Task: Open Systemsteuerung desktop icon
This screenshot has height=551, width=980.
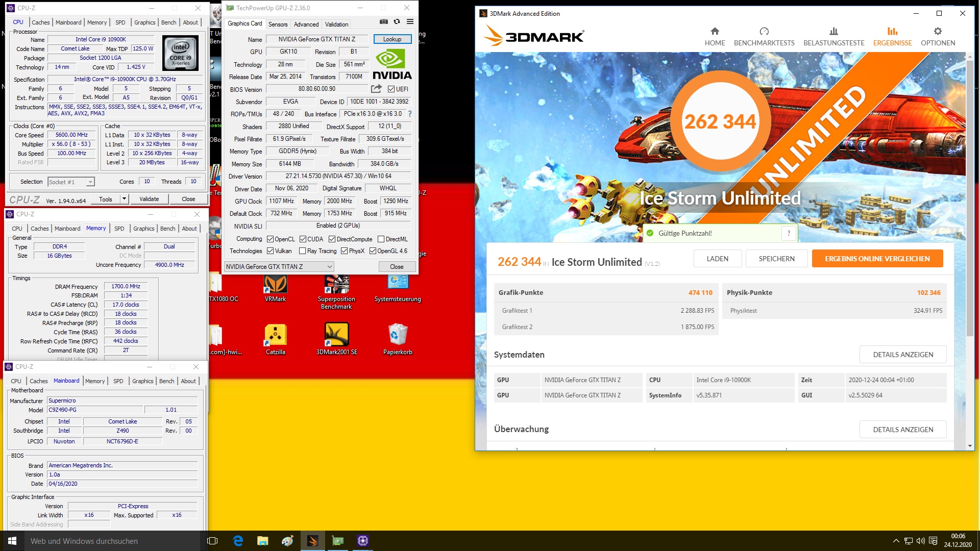Action: [398, 288]
